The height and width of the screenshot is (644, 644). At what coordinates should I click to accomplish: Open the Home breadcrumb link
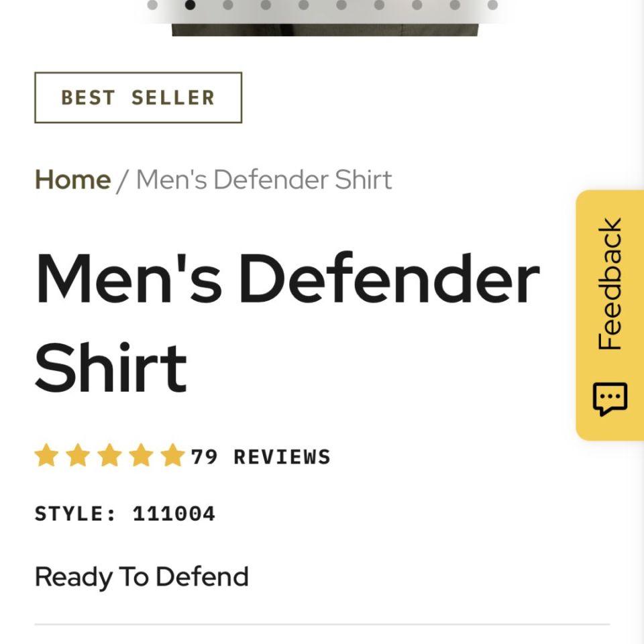click(x=72, y=179)
